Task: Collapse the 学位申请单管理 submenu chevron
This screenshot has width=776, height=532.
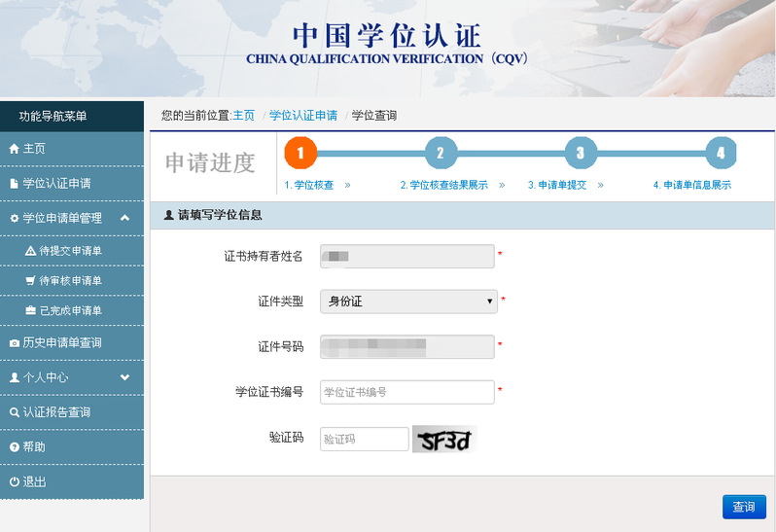Action: coord(124,218)
